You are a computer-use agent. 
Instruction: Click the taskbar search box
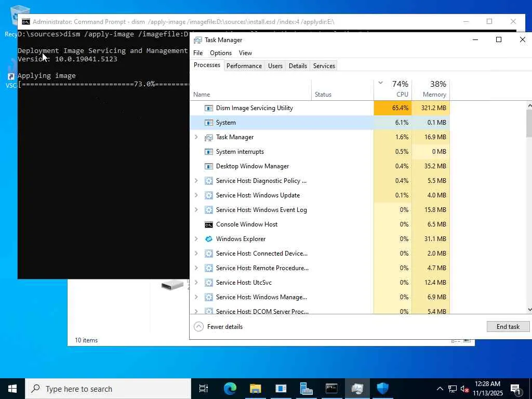pos(108,389)
